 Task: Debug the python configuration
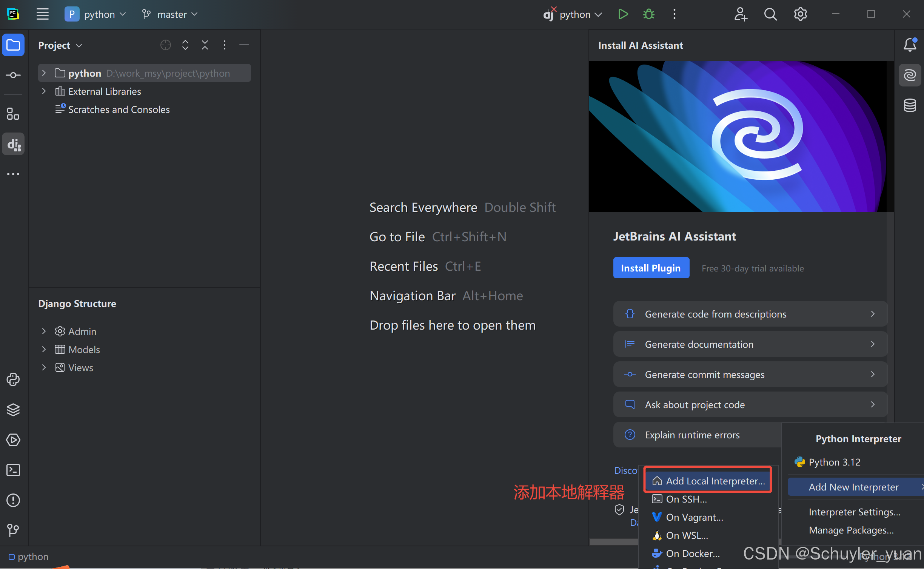[649, 14]
